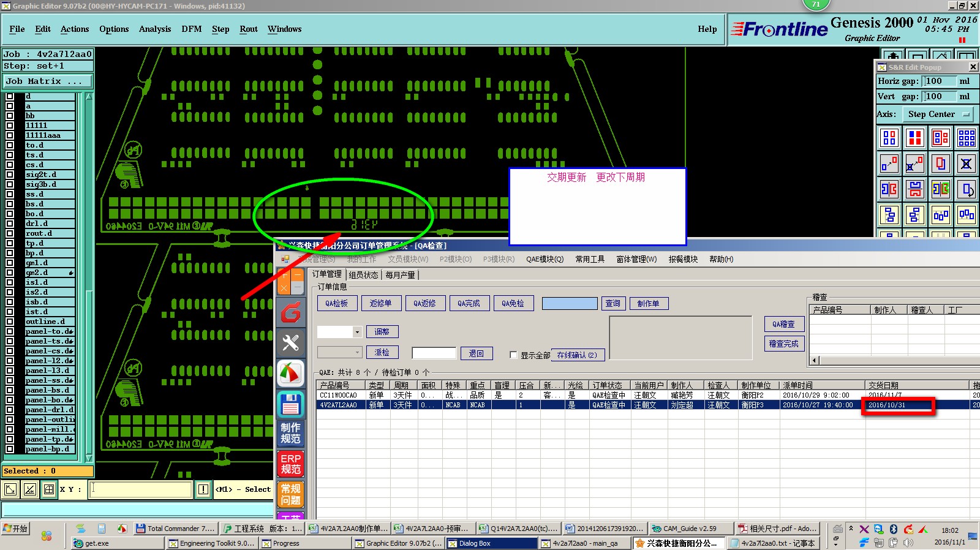The image size is (980, 550).
Task: Open the ERP规范 sidebar icon
Action: coord(290,464)
